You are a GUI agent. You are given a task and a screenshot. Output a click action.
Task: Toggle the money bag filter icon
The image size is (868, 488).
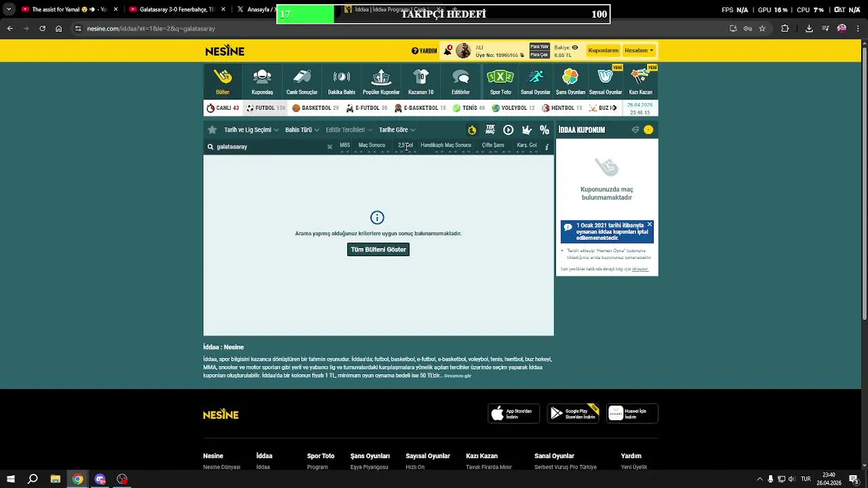[472, 129]
